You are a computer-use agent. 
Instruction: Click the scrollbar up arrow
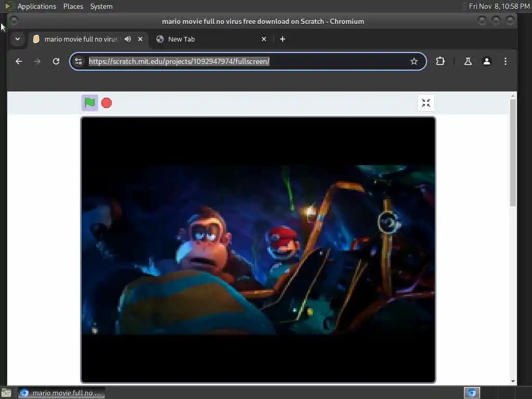tap(513, 96)
